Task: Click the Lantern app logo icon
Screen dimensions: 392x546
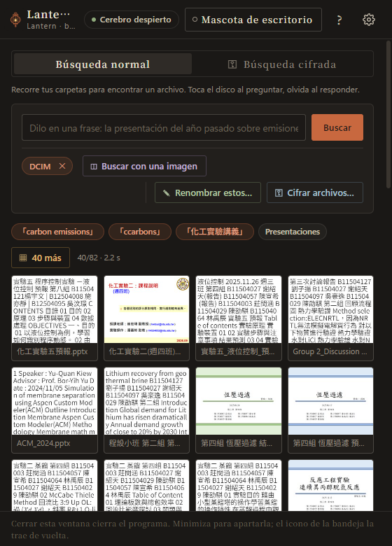Action: pyautogui.click(x=15, y=20)
